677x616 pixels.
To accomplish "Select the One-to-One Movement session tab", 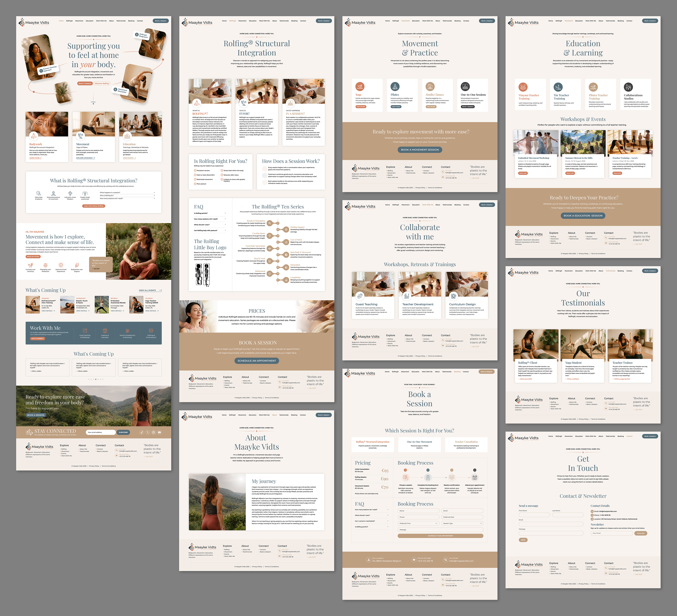I will coord(419,444).
